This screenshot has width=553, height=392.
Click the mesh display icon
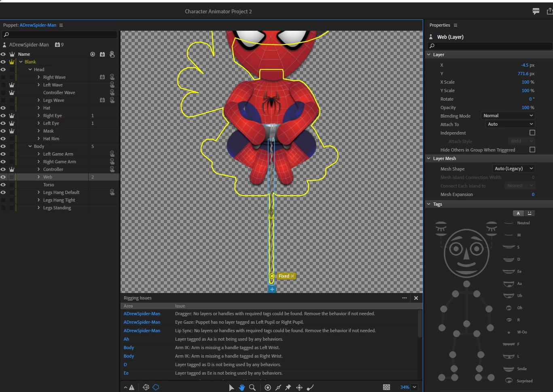[x=146, y=387]
